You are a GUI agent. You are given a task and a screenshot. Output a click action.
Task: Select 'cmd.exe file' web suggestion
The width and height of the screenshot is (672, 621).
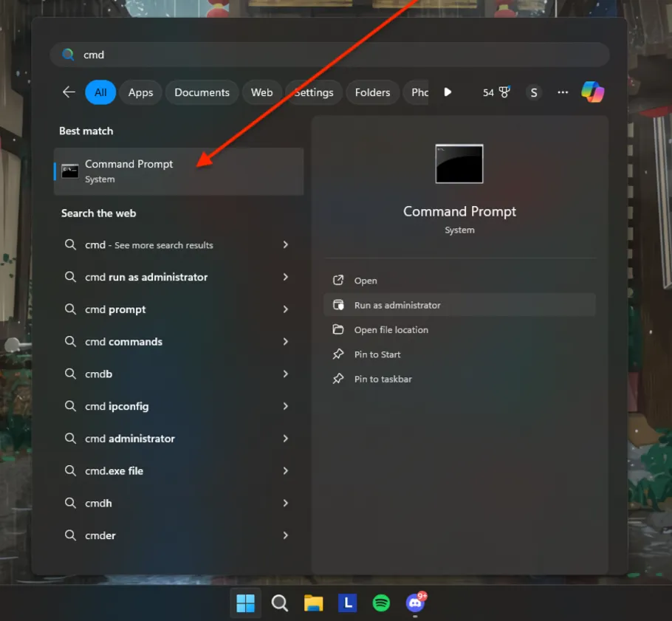(x=179, y=470)
